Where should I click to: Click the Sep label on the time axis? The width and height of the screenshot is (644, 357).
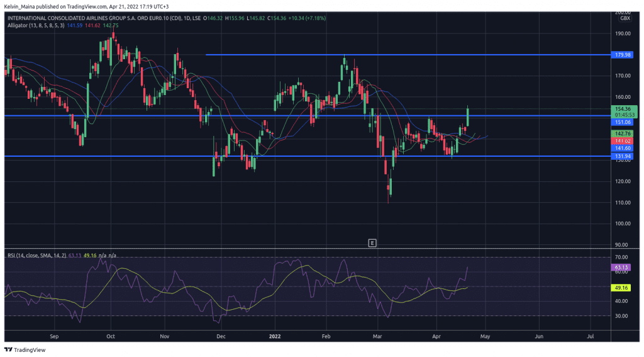click(x=54, y=336)
